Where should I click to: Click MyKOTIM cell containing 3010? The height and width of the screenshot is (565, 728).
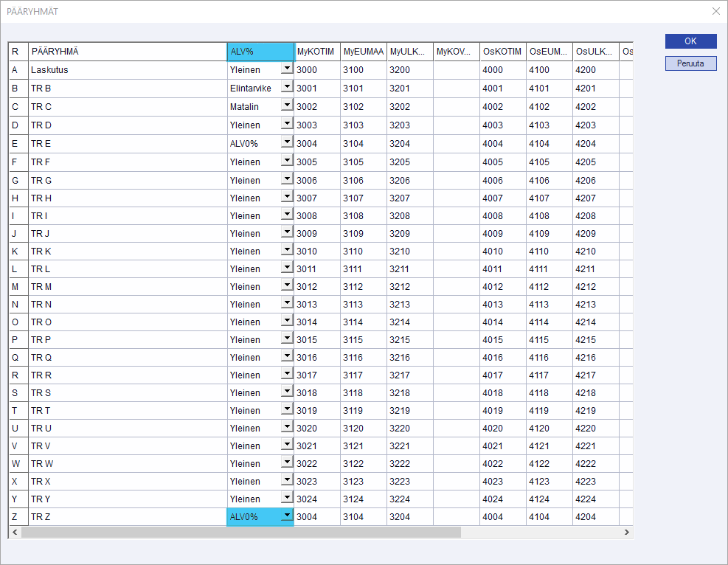point(316,252)
